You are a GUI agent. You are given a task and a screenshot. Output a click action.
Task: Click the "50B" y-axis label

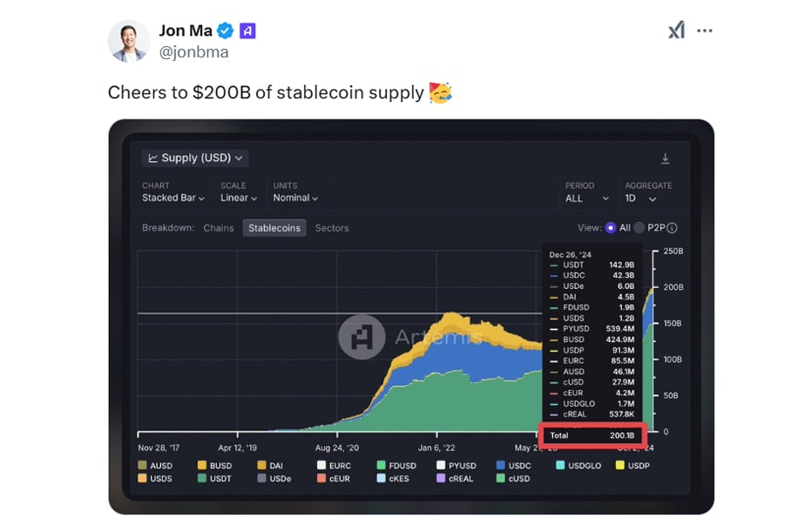671,395
